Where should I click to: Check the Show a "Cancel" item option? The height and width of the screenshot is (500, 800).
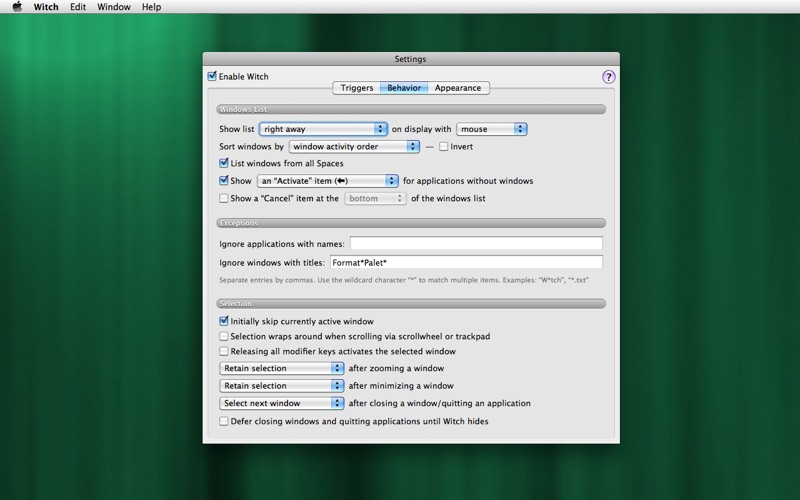[x=224, y=198]
